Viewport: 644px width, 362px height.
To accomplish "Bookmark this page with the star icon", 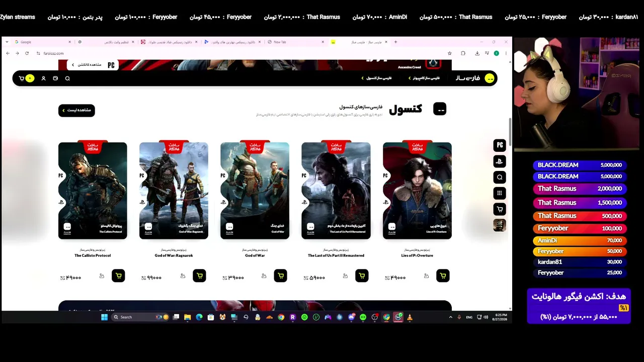I will (449, 53).
